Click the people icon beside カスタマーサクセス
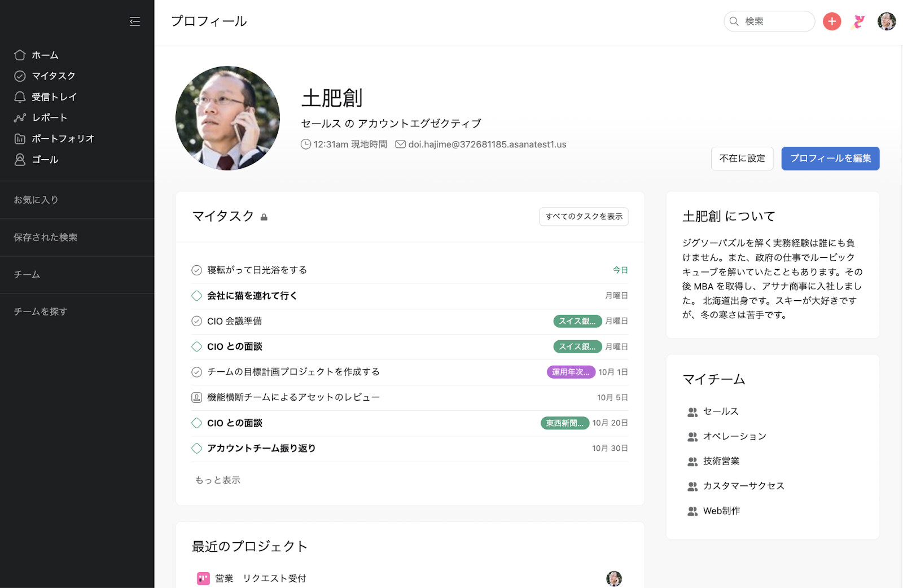The height and width of the screenshot is (588, 903). coord(692,486)
